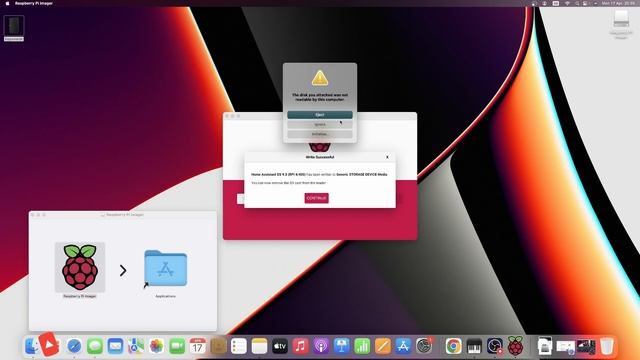640x360 pixels.
Task: Click 'Generic STORAGE DEVICE Media' text in dialog
Action: (362, 174)
